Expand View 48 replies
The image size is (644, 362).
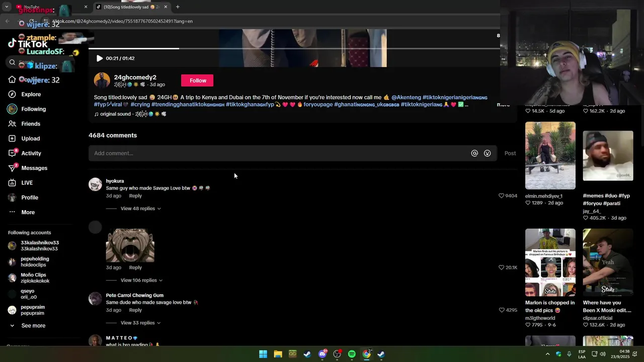140,209
